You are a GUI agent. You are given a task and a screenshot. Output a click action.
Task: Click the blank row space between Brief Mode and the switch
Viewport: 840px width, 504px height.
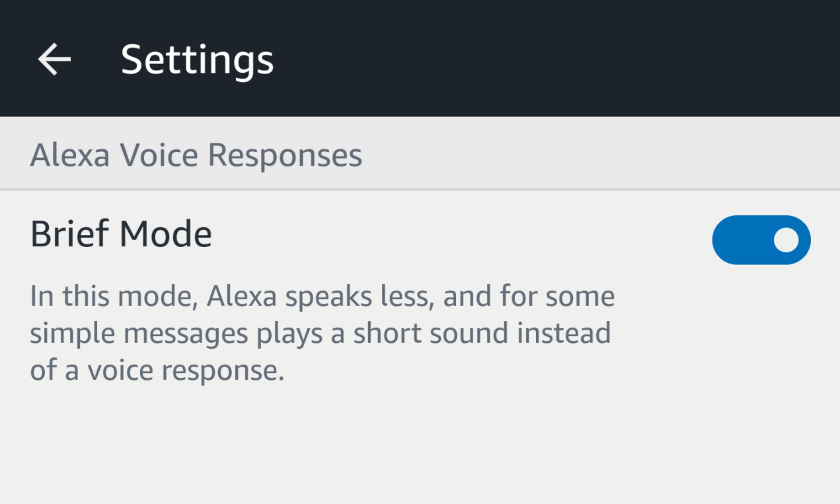pyautogui.click(x=463, y=234)
